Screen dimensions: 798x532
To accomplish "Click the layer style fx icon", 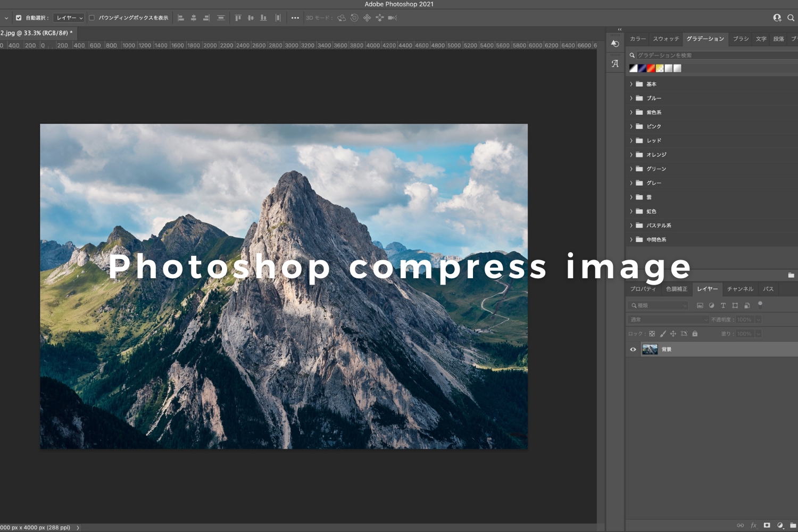I will [x=753, y=526].
